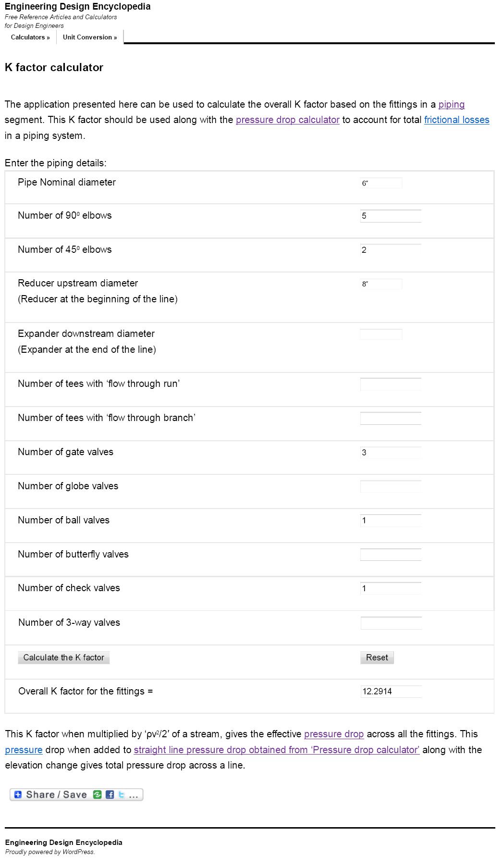Viewport: 503px width, 868px height.
Task: Click the Twitter bird icon in the share bar
Action: [x=121, y=795]
